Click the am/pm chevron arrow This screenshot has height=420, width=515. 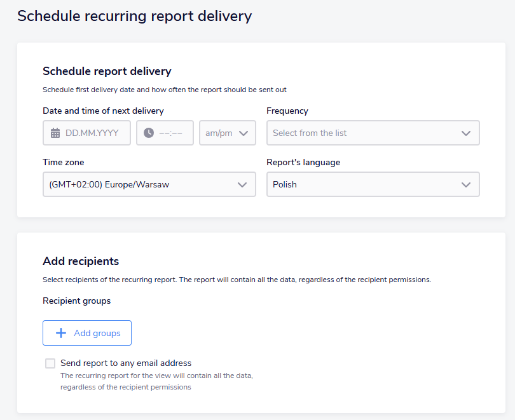pyautogui.click(x=244, y=133)
